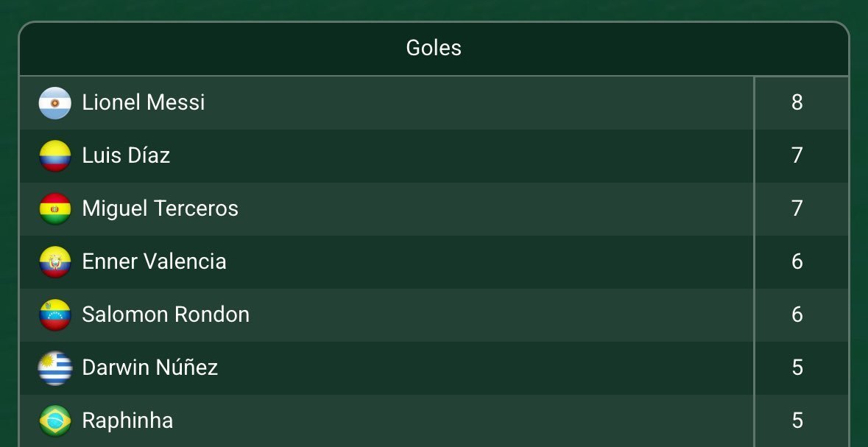
Task: Click Raphinha player name
Action: pos(127,420)
